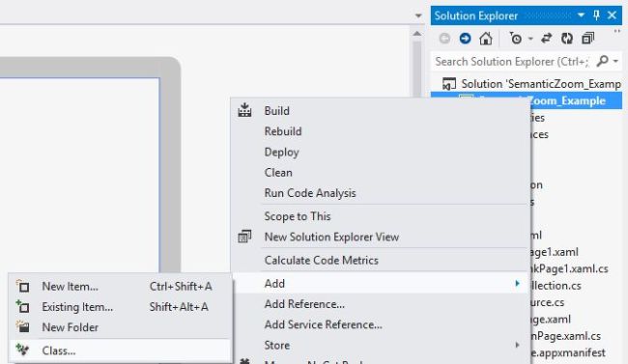The height and width of the screenshot is (364, 628).
Task: Click the Home icon in Solution Explorer toolbar
Action: [x=486, y=39]
